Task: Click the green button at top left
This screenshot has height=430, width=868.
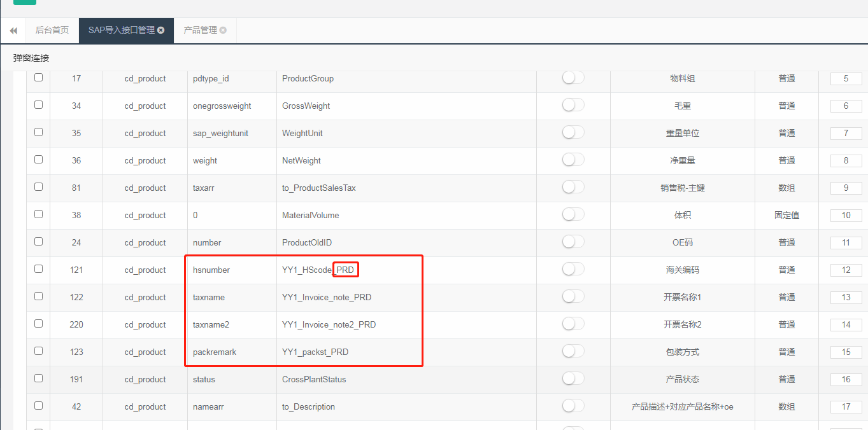Action: coord(25,2)
